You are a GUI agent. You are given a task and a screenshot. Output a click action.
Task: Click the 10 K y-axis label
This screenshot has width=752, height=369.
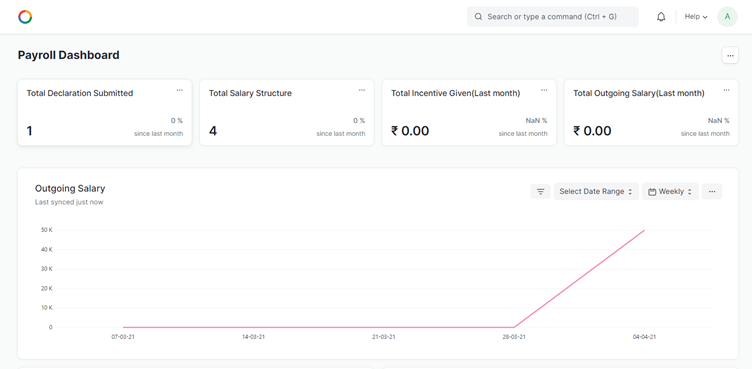(47, 308)
